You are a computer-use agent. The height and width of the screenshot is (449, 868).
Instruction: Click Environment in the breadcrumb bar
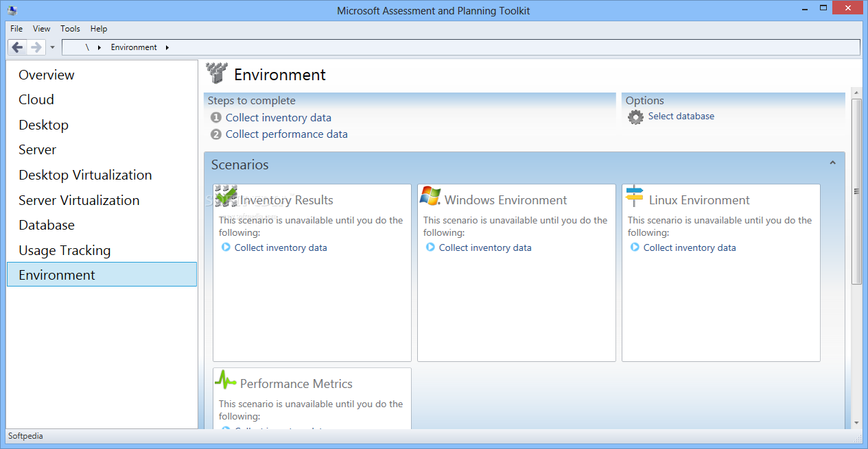[134, 47]
